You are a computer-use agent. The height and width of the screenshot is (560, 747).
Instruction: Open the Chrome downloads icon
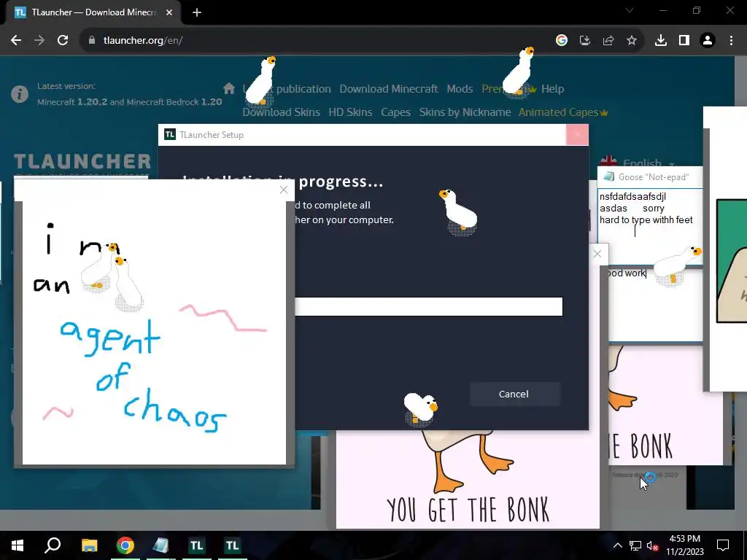[x=661, y=41]
